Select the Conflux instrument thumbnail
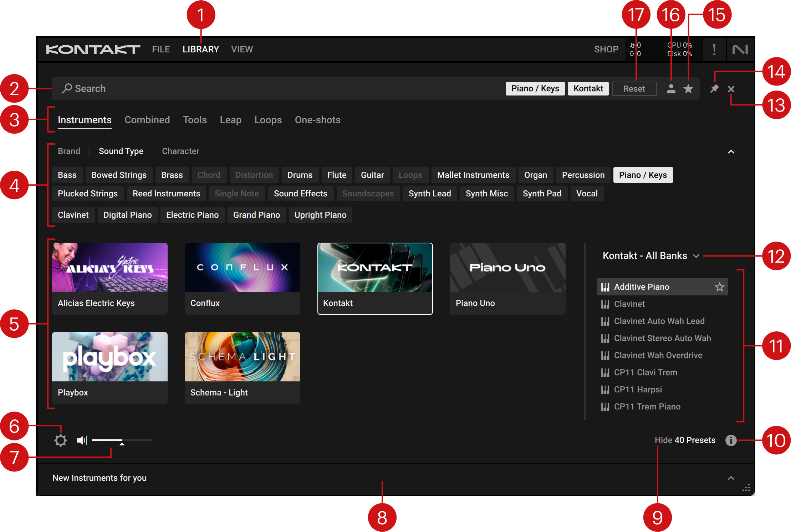The width and height of the screenshot is (791, 532). [242, 268]
